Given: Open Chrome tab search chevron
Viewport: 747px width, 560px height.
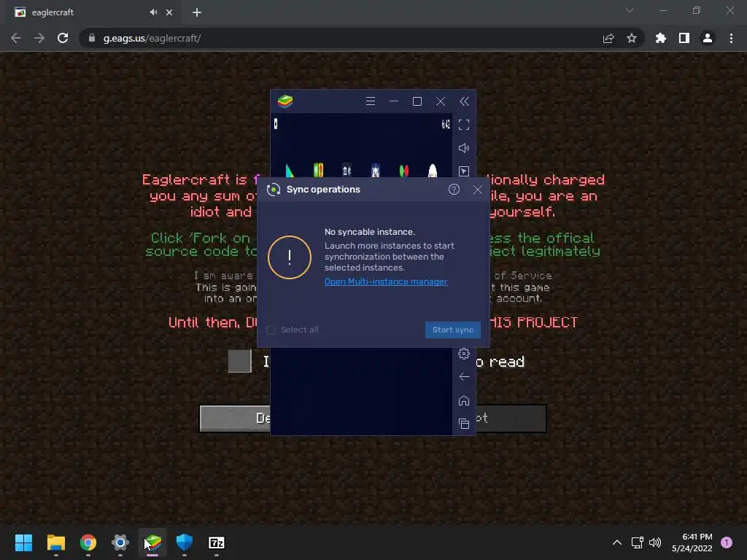Looking at the screenshot, I should click(x=630, y=10).
